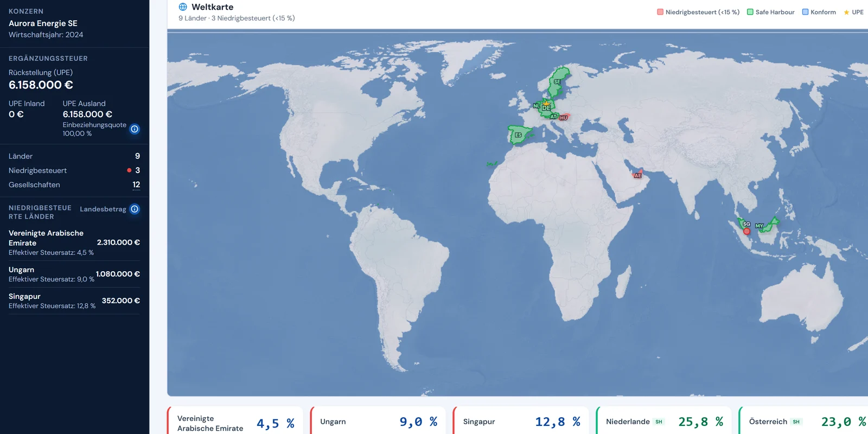Click the Niedrigbesteuert legend swatch
This screenshot has height=434, width=868.
[x=660, y=12]
